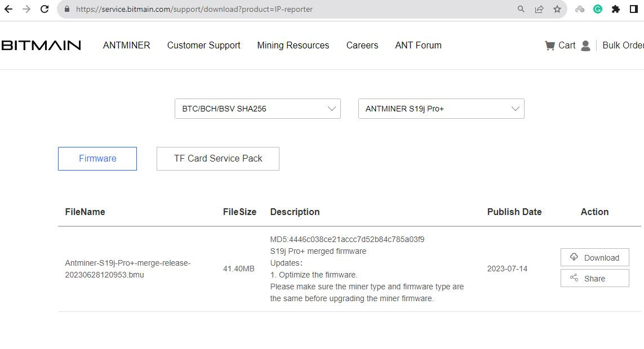Go forward in browser history
644x349 pixels.
(26, 9)
